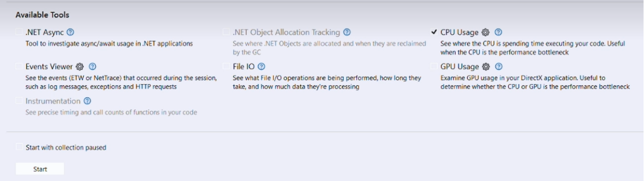Toggle Start with collection paused
The height and width of the screenshot is (181, 644).
19,147
